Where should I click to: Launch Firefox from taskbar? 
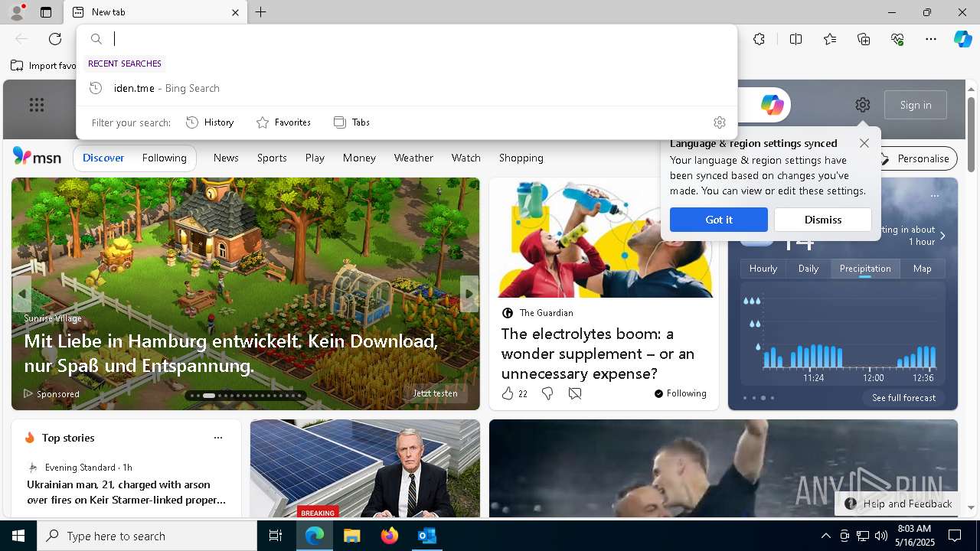point(390,536)
